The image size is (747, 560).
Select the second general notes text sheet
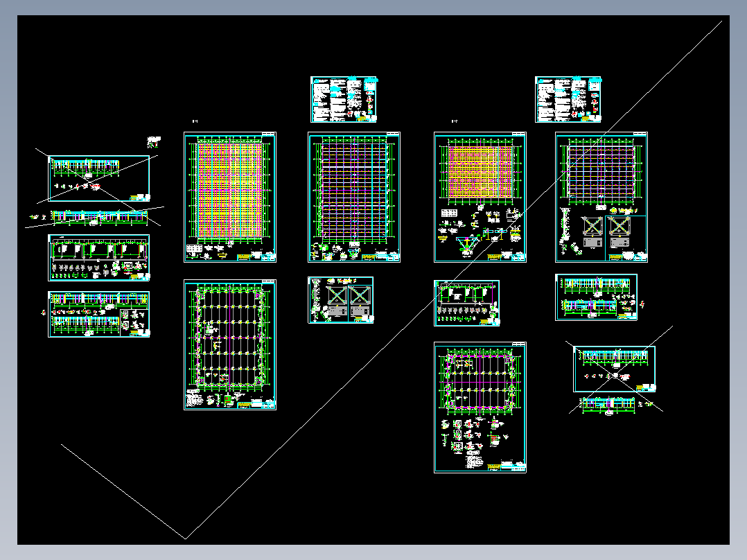[568, 99]
